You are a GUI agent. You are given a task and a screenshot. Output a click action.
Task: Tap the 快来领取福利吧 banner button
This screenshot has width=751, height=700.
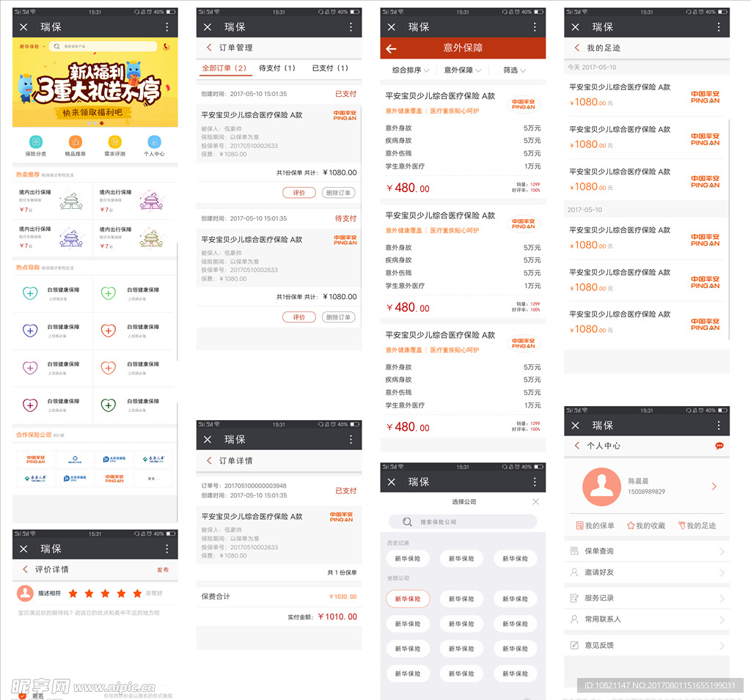[x=92, y=113]
